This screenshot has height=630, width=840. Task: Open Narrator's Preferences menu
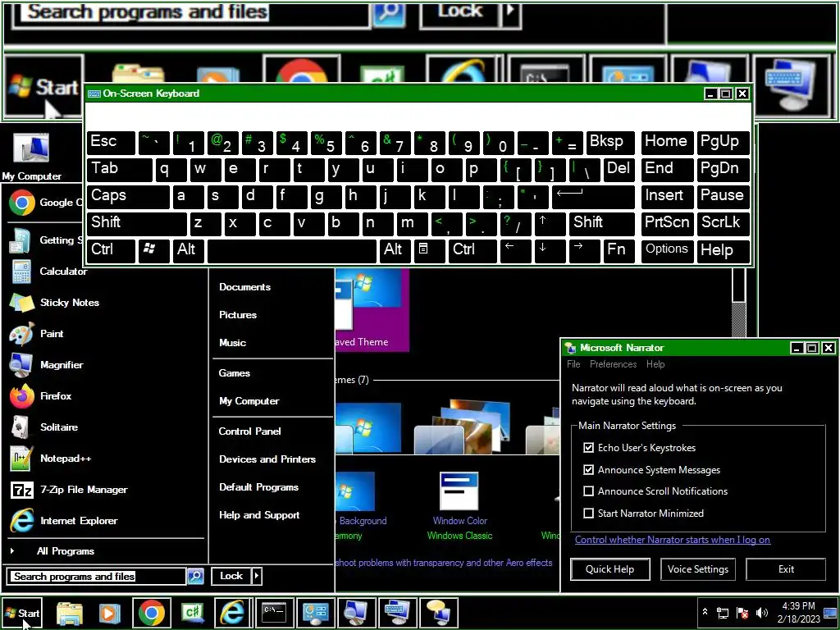point(613,364)
